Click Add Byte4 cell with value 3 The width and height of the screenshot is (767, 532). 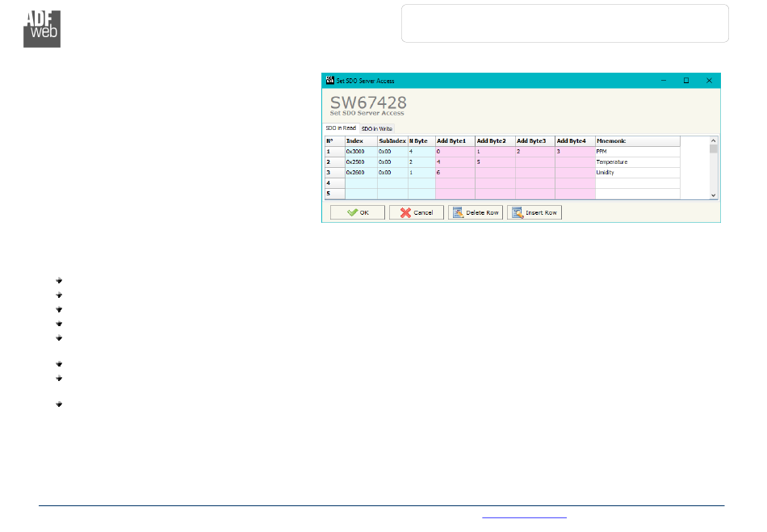coord(575,152)
